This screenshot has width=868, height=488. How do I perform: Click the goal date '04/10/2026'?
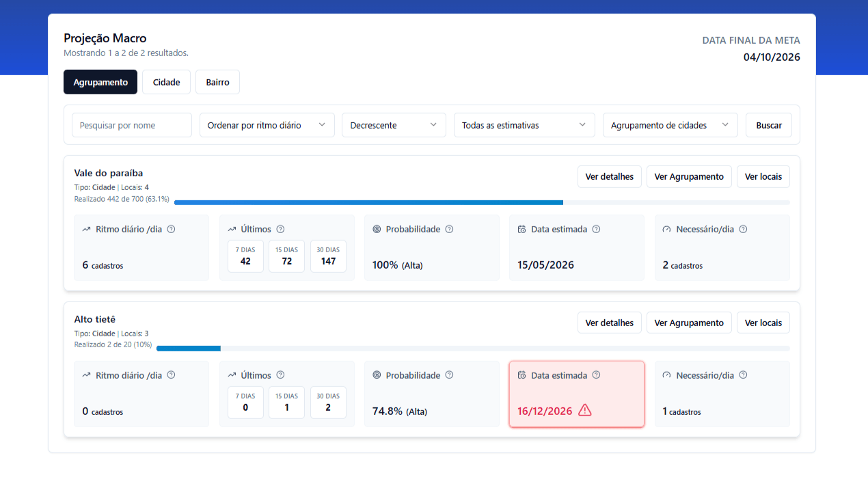[772, 57]
